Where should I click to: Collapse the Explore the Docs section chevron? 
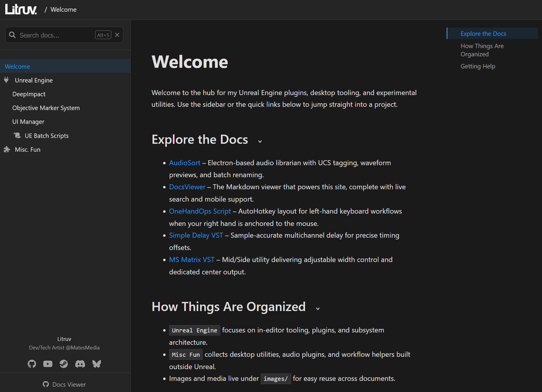pos(260,141)
